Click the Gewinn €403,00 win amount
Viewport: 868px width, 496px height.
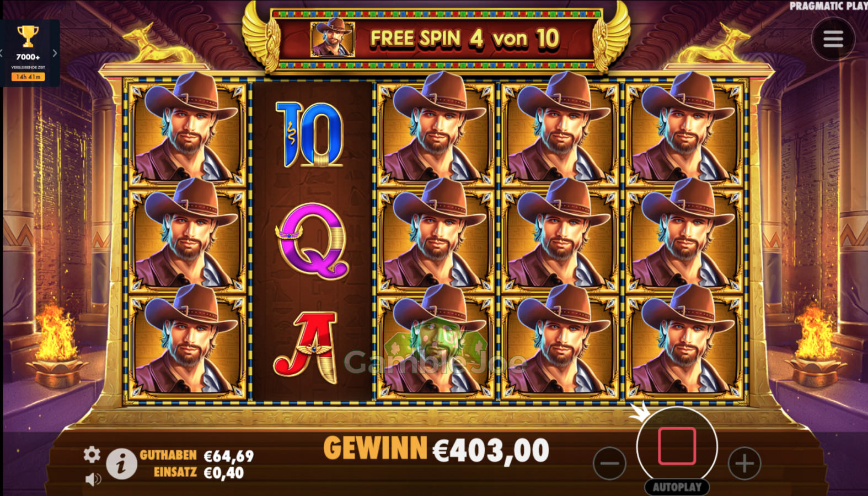pyautogui.click(x=436, y=450)
